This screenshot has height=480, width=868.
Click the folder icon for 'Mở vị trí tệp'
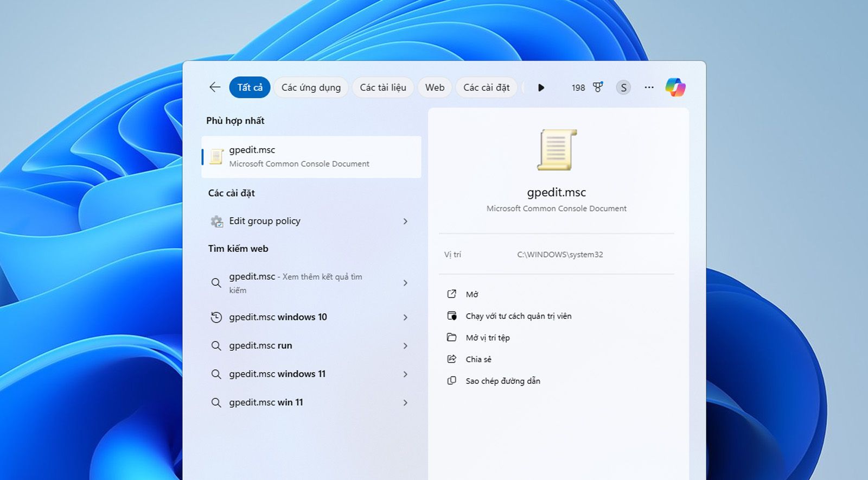[451, 337]
